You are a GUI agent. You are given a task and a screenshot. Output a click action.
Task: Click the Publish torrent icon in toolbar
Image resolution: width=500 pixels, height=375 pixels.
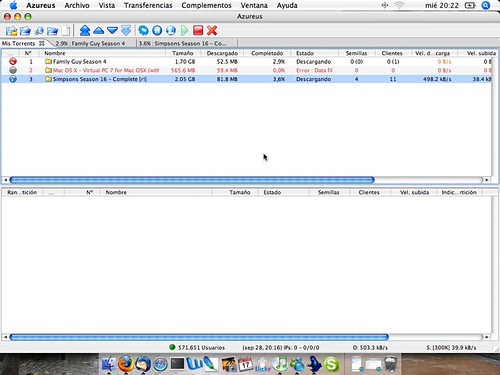click(x=171, y=31)
